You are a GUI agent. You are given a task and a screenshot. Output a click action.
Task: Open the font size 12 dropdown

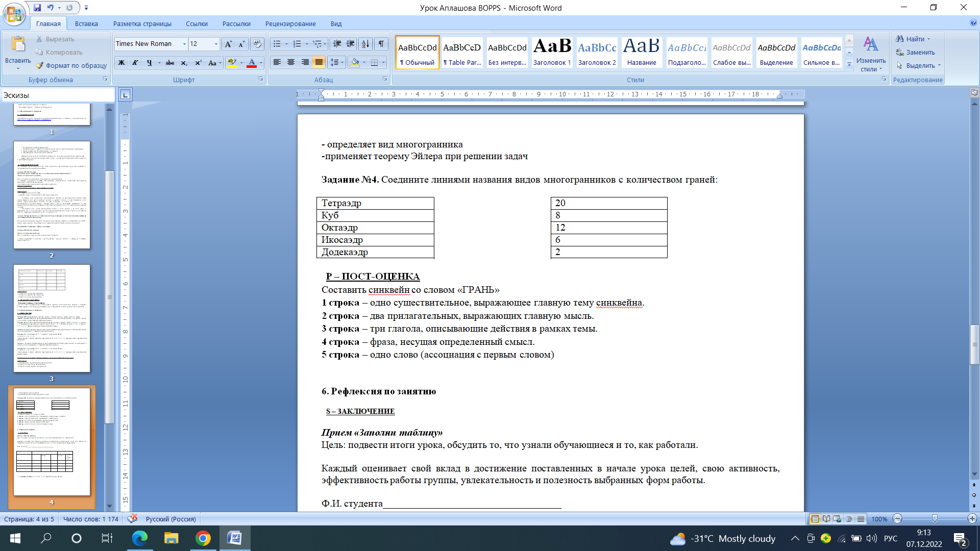point(216,44)
